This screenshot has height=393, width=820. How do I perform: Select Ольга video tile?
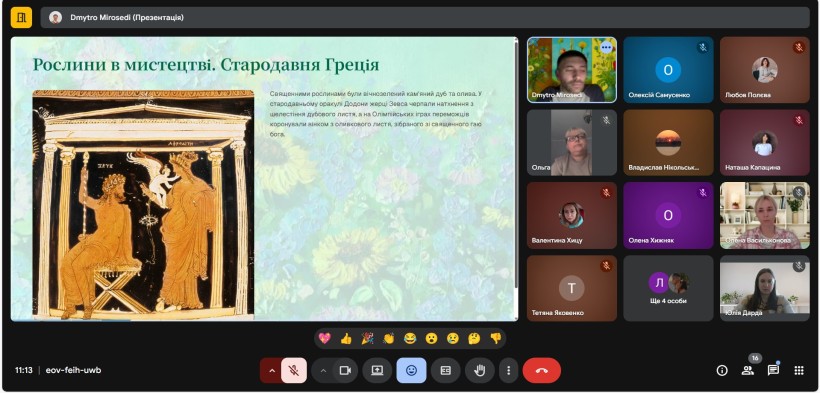[x=572, y=142]
